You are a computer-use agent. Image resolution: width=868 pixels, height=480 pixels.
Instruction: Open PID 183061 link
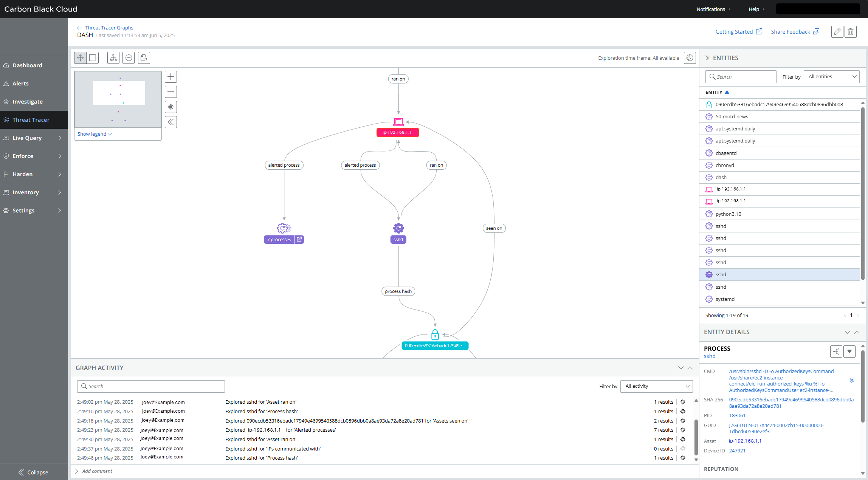(737, 415)
